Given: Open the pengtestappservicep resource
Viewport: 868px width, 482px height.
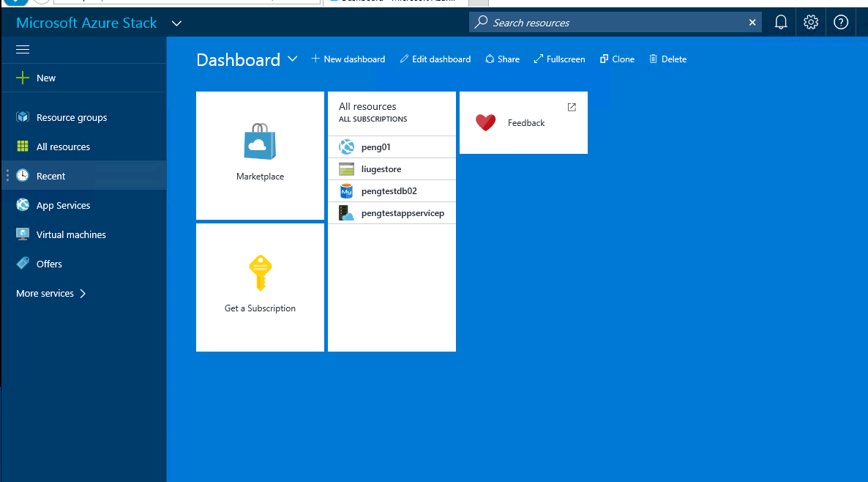Looking at the screenshot, I should tap(392, 213).
